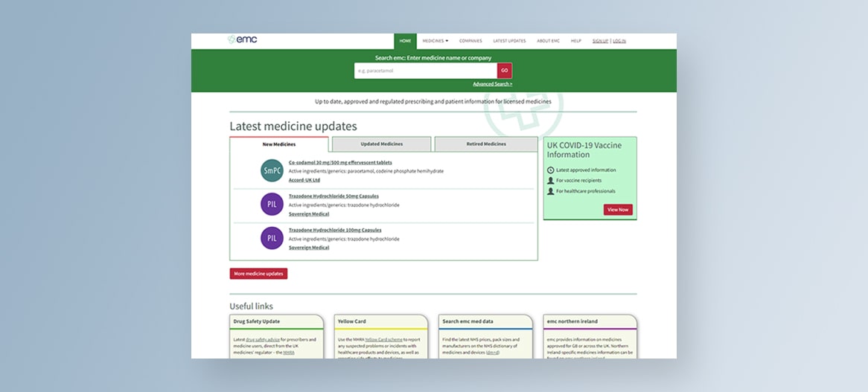Open the Co-codamol 30 mg/500 mg link
Screen dimensions: 868x392
(x=340, y=162)
